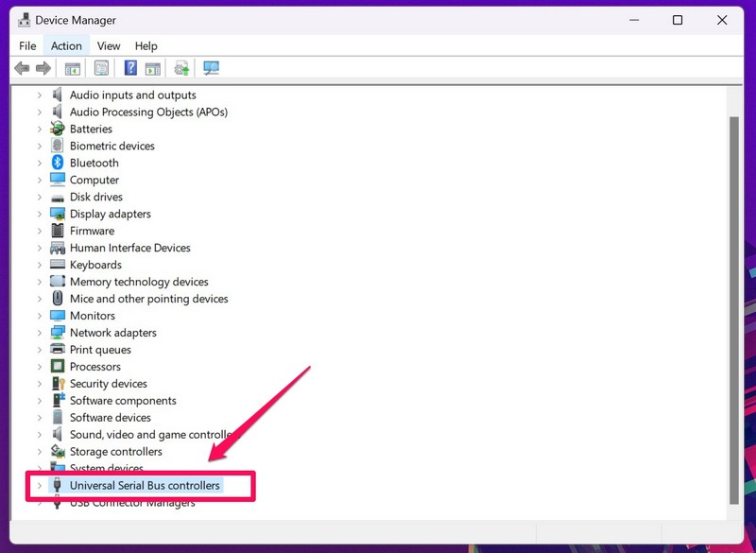Click the Properties toolbar icon
Image resolution: width=756 pixels, height=553 pixels.
click(x=101, y=68)
